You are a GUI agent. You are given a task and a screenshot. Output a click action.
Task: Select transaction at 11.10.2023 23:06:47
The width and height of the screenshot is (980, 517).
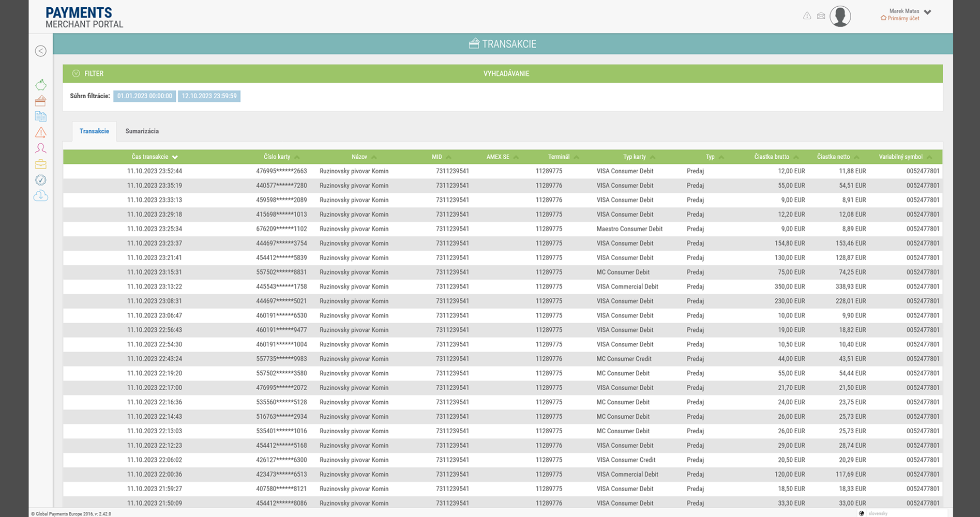tap(155, 316)
